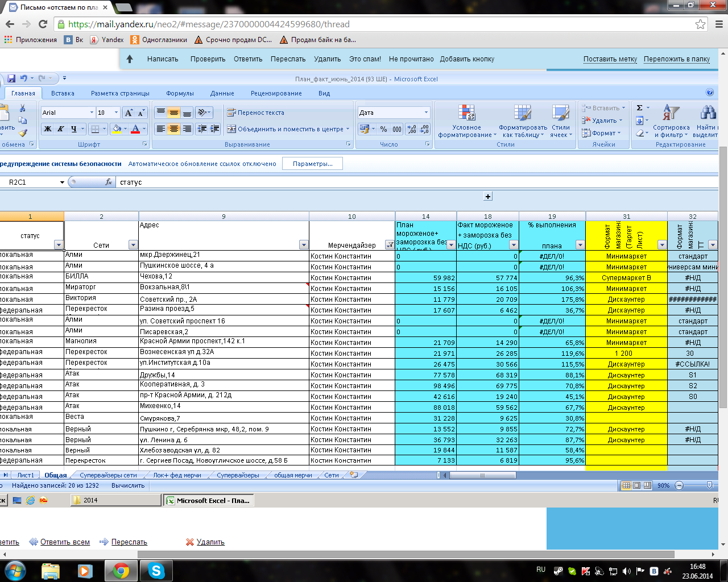Click the Clear eraser icon
Image resolution: width=728 pixels, height=582 pixels.
pyautogui.click(x=639, y=133)
